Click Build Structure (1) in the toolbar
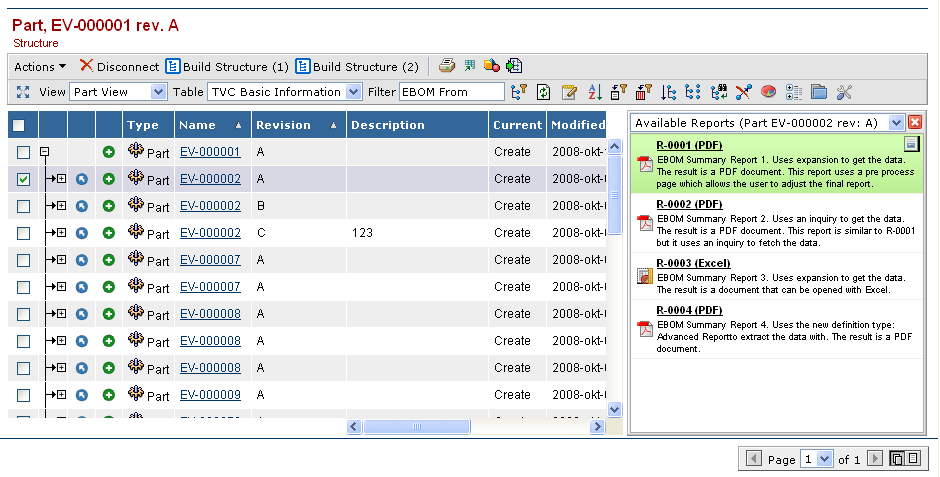 pos(227,67)
